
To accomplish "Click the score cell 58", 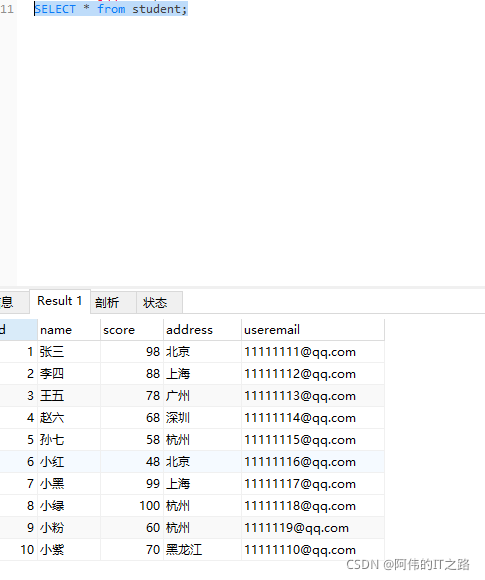I will pyautogui.click(x=132, y=440).
